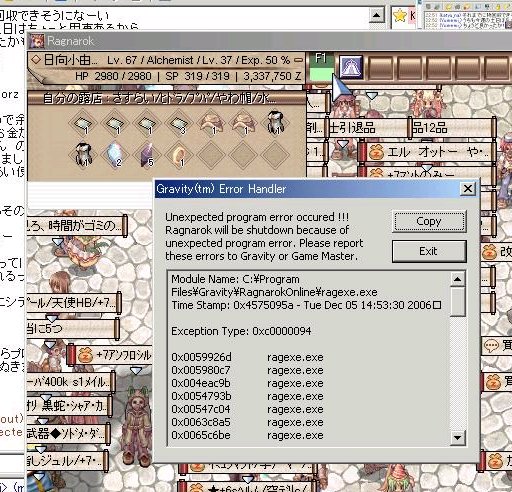Select the purple gem item quantity 5
The height and width of the screenshot is (492, 512).
pos(146,154)
